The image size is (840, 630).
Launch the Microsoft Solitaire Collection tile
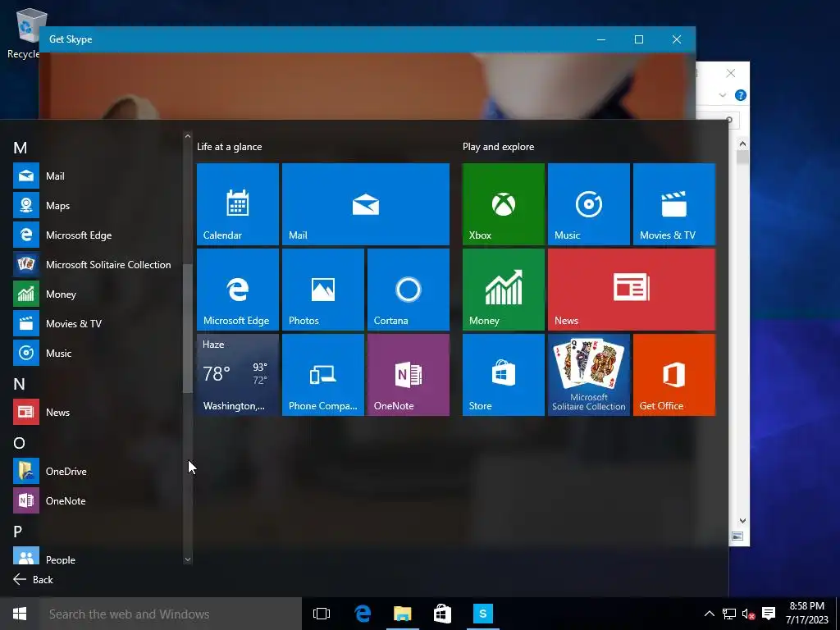tap(589, 374)
